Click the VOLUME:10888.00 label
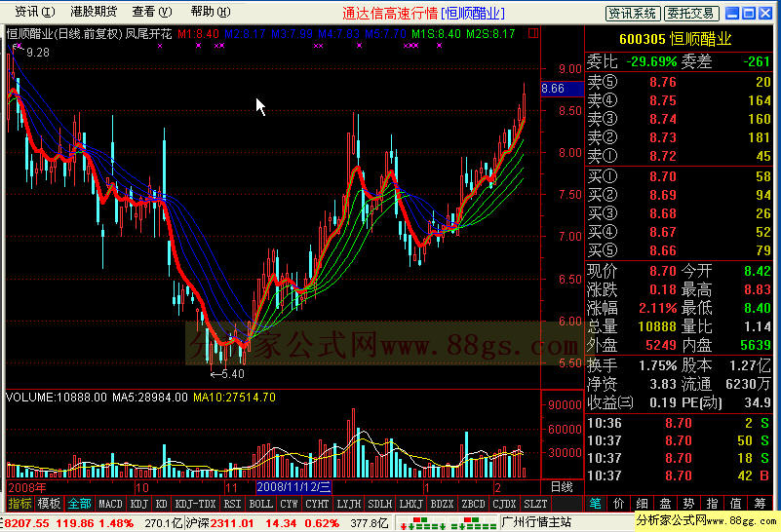The image size is (781, 532). 57,398
